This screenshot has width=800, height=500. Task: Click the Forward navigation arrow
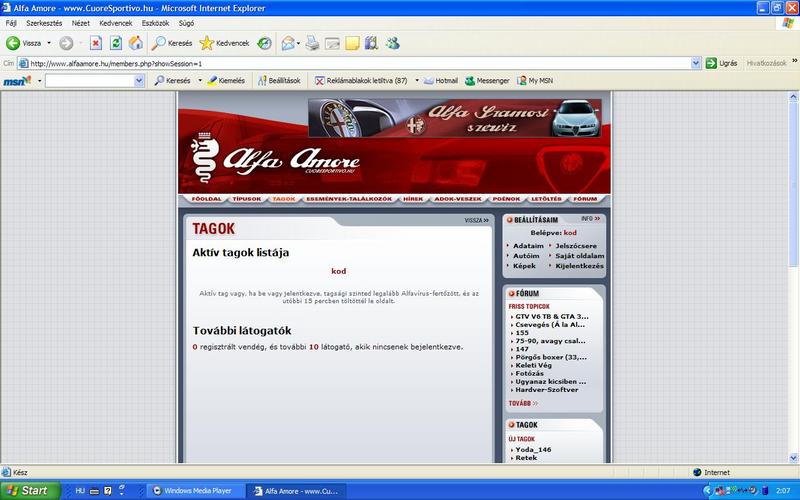[66, 43]
